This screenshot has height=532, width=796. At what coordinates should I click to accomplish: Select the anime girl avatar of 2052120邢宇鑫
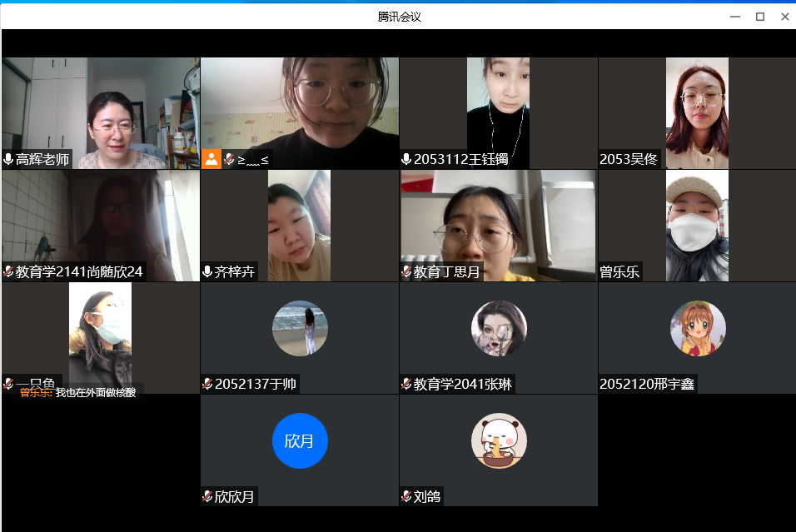[x=698, y=328]
